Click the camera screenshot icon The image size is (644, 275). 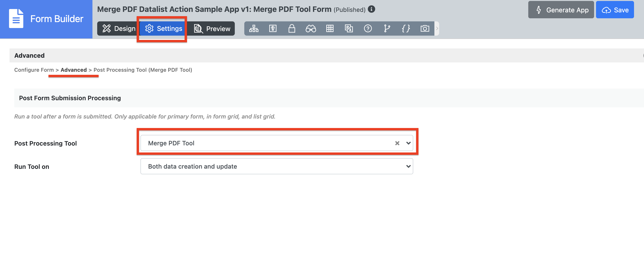(425, 28)
